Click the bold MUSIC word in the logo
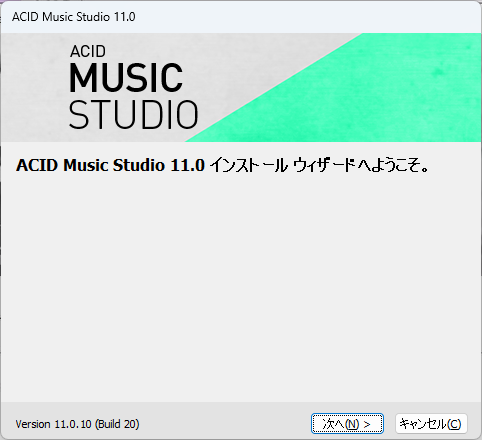482x440 pixels. pyautogui.click(x=126, y=78)
